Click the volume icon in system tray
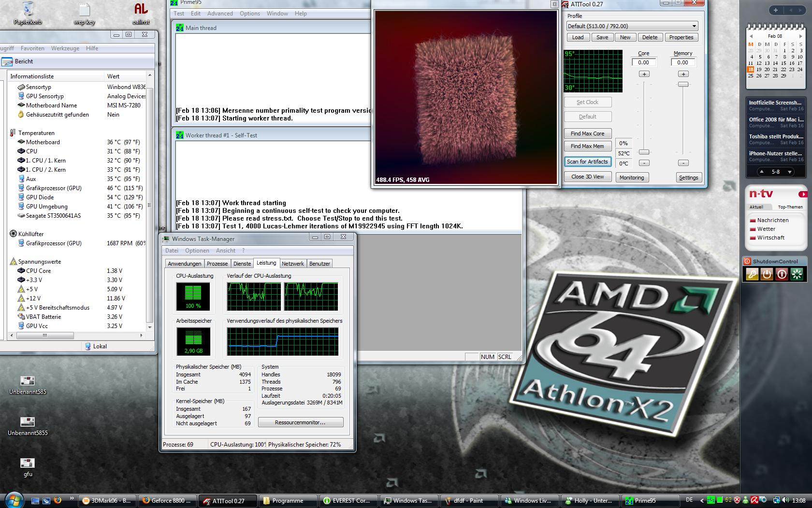 click(785, 500)
